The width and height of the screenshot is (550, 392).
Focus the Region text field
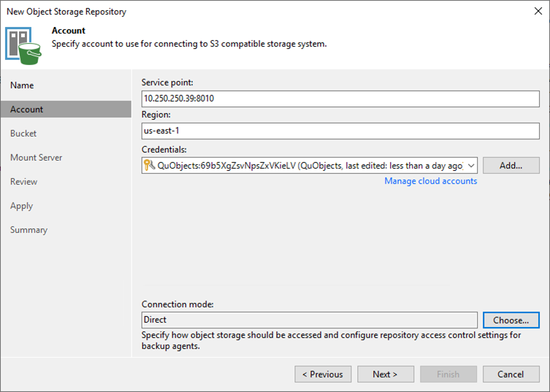click(x=340, y=131)
